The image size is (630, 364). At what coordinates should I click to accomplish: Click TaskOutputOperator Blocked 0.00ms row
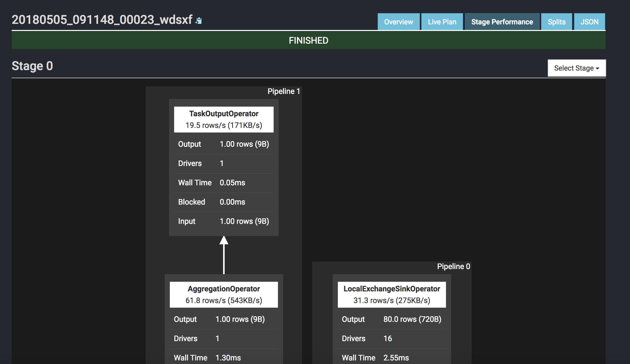point(224,202)
